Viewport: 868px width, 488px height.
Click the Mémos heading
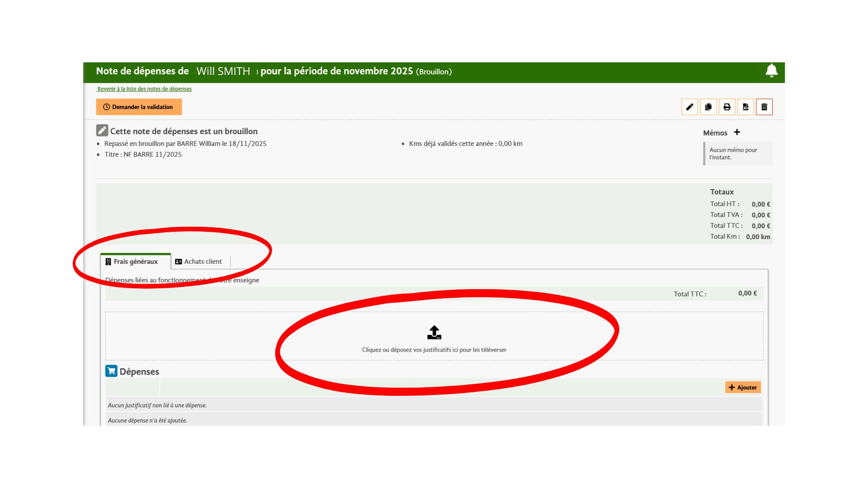(x=715, y=133)
